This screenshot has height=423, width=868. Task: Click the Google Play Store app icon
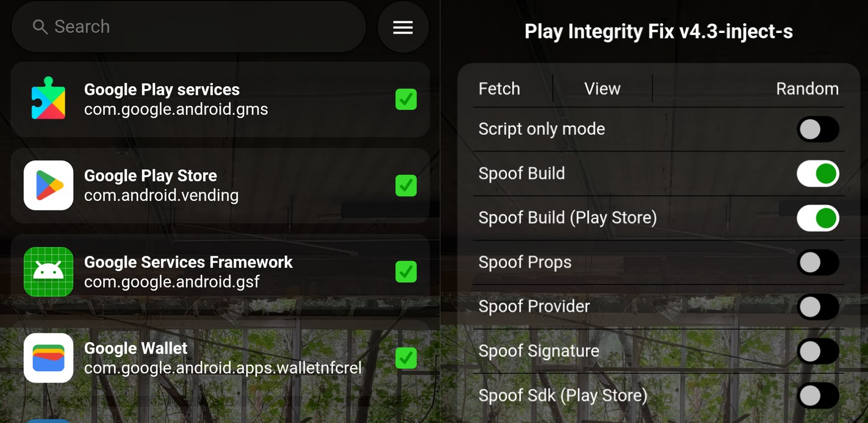(48, 186)
